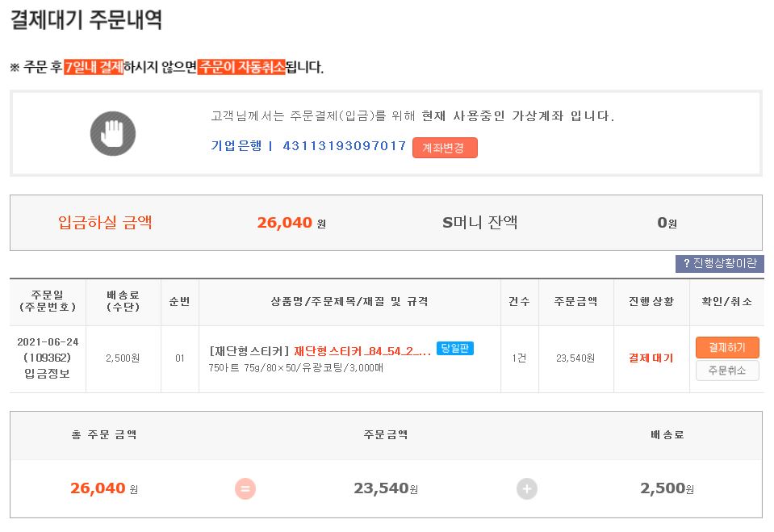Click the plus sign circle icon
The width and height of the screenshot is (774, 532).
(x=526, y=488)
